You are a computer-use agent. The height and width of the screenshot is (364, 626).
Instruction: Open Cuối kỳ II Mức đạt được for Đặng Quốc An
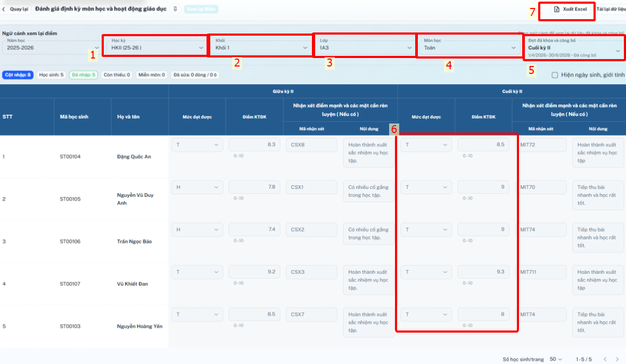pos(426,145)
